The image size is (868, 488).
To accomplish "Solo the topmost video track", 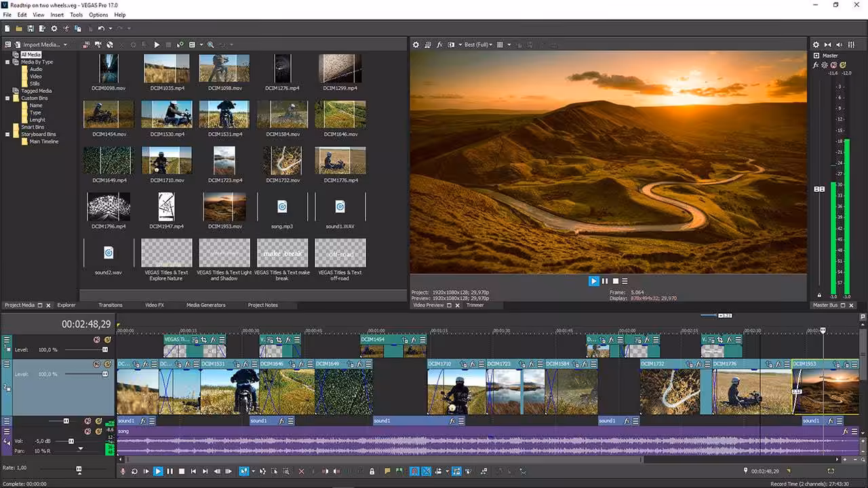I will pyautogui.click(x=107, y=339).
